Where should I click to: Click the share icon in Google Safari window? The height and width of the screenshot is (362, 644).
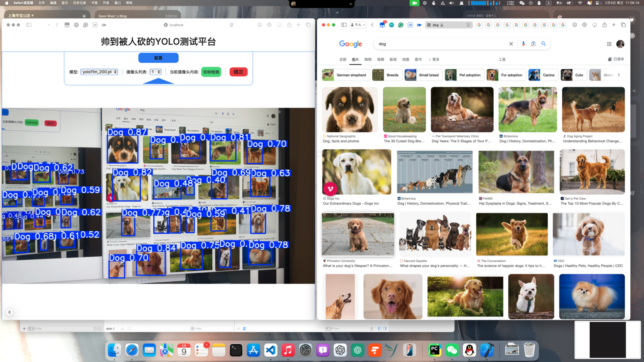[x=604, y=25]
